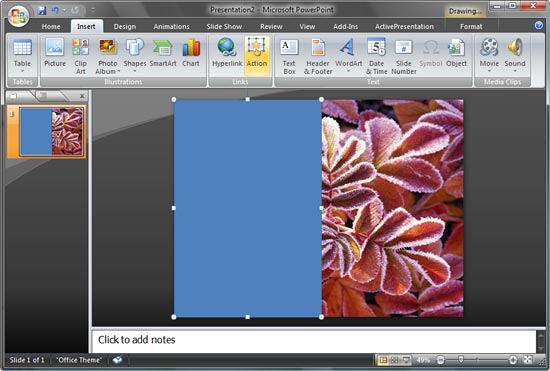Click 'Slide 1 of 1' in status bar
The width and height of the screenshot is (550, 371).
pos(27,360)
